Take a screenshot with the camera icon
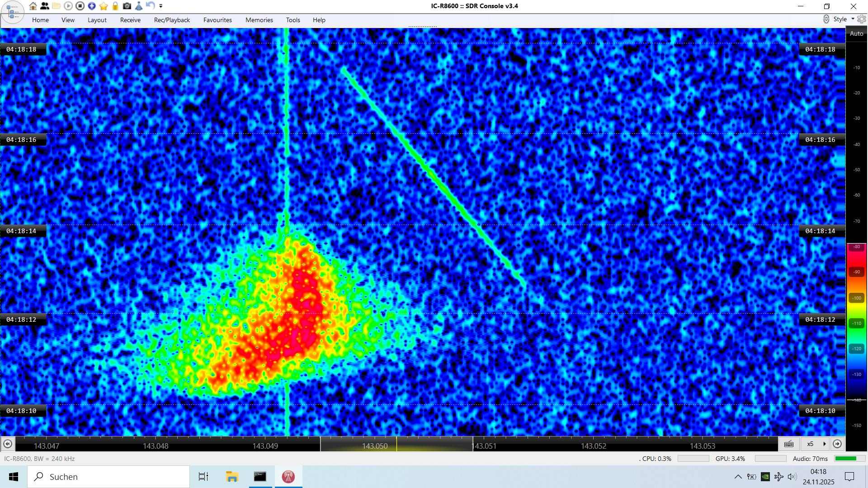Screen dimensions: 868x488 click(x=127, y=6)
